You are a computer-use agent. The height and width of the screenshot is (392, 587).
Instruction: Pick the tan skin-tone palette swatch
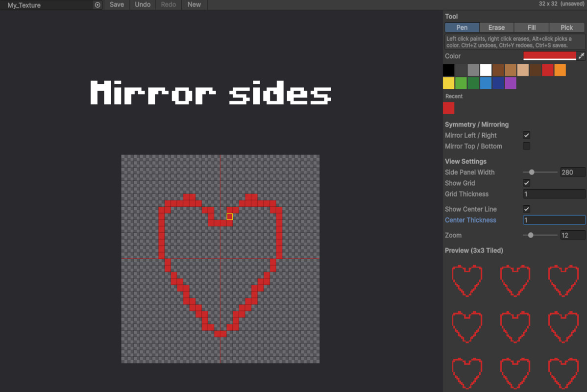tap(523, 70)
